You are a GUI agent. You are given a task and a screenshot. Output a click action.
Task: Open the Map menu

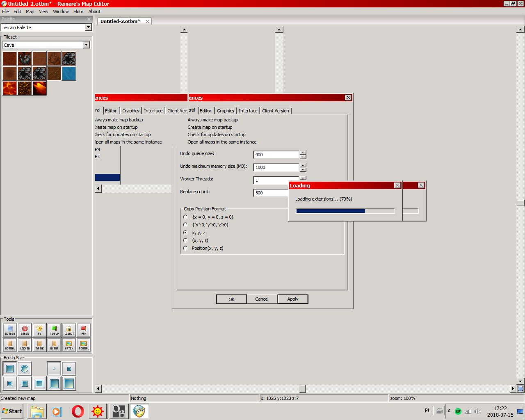click(30, 11)
